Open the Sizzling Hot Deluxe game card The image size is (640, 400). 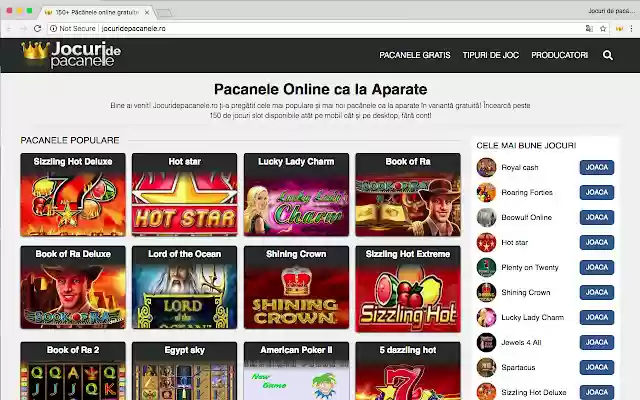tap(73, 195)
